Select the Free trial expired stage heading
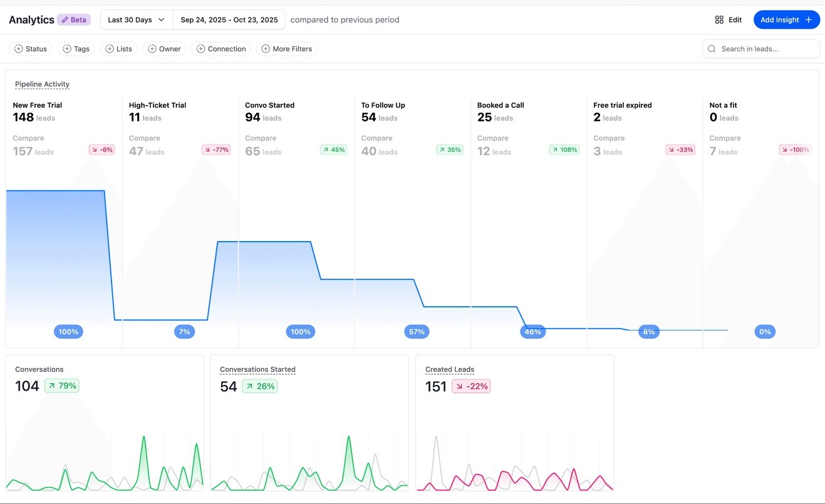This screenshot has width=825, height=504. (622, 105)
